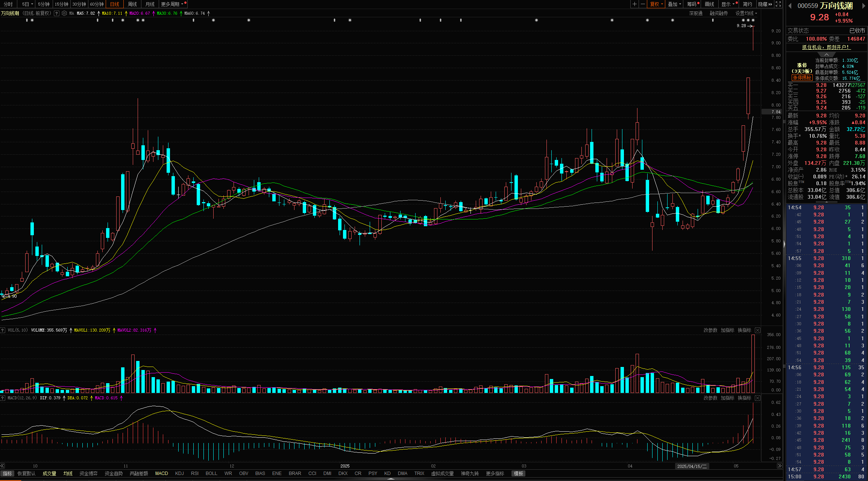The width and height of the screenshot is (868, 481).
Task: Switch to the 分时 intraday tab
Action: click(x=8, y=4)
